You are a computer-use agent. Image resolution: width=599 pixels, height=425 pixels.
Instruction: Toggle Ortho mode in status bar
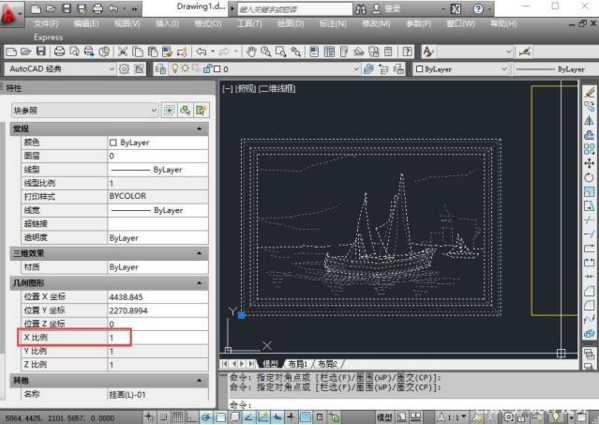191,417
